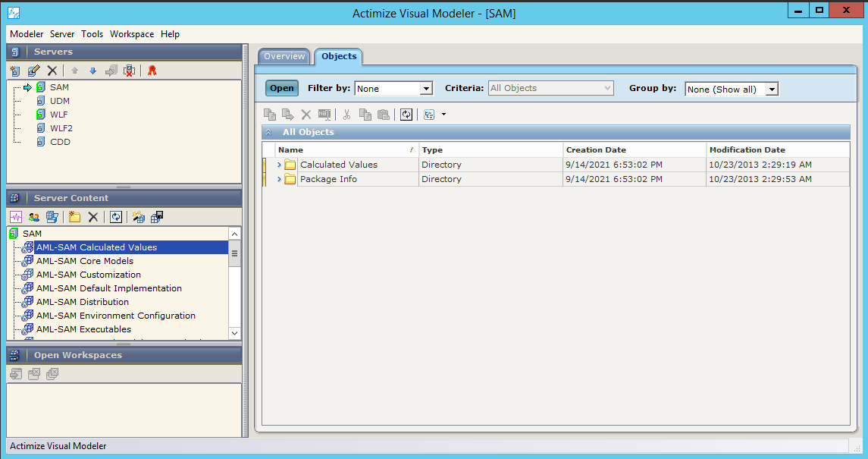Sort by the Name column header
Screen dimensions: 868x459
coord(346,150)
